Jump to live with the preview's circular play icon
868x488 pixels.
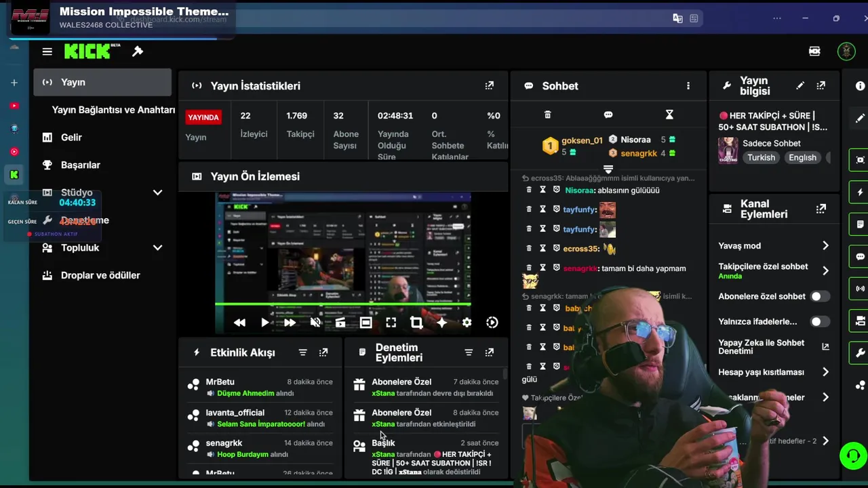(492, 323)
